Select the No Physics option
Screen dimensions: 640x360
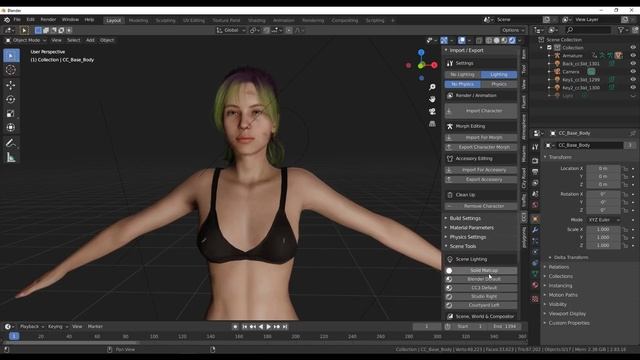tap(462, 84)
